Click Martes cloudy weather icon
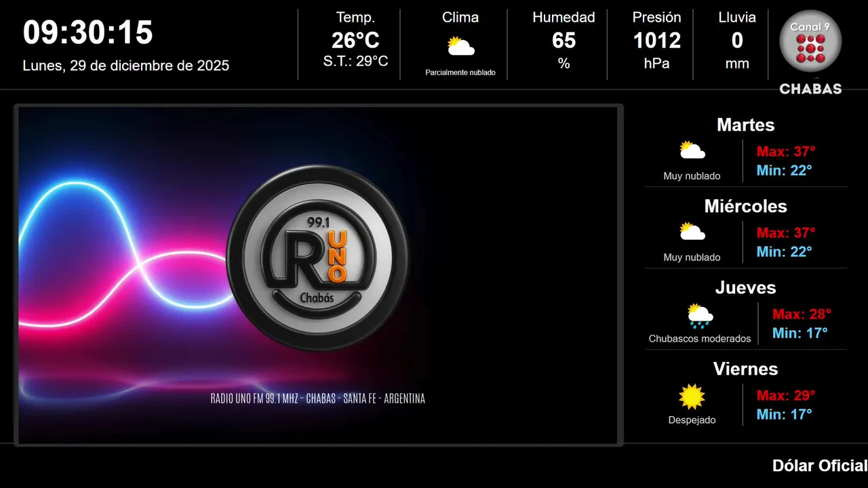 (692, 150)
